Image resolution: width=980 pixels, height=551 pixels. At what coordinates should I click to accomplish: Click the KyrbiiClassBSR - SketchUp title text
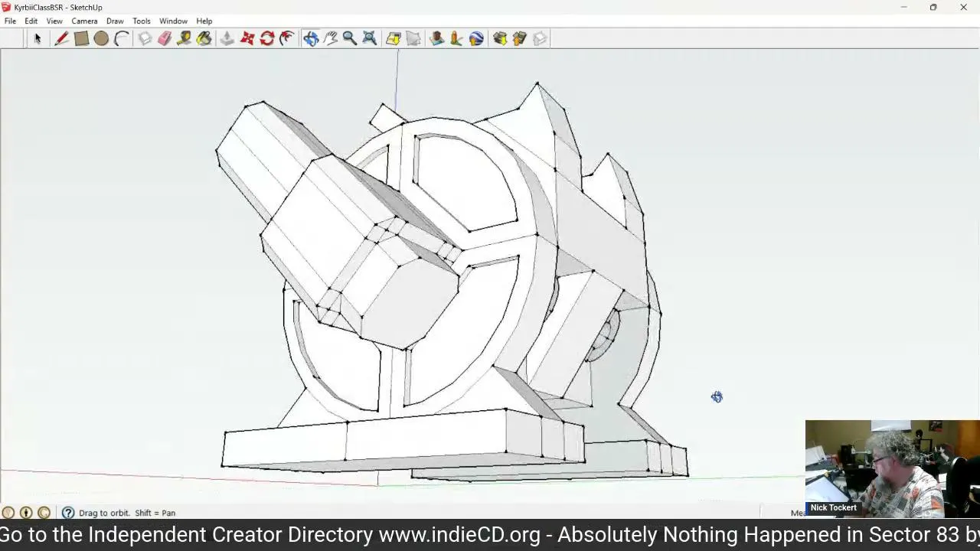pos(58,7)
